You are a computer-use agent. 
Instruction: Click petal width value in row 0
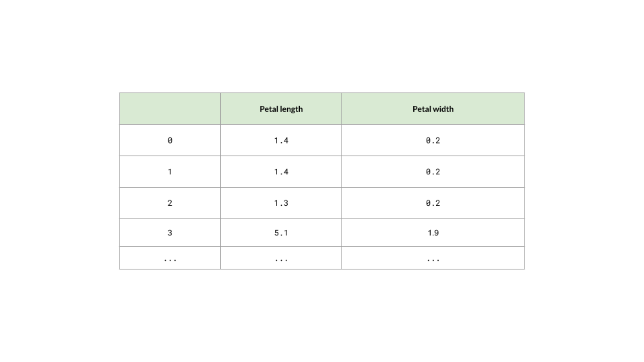click(433, 140)
